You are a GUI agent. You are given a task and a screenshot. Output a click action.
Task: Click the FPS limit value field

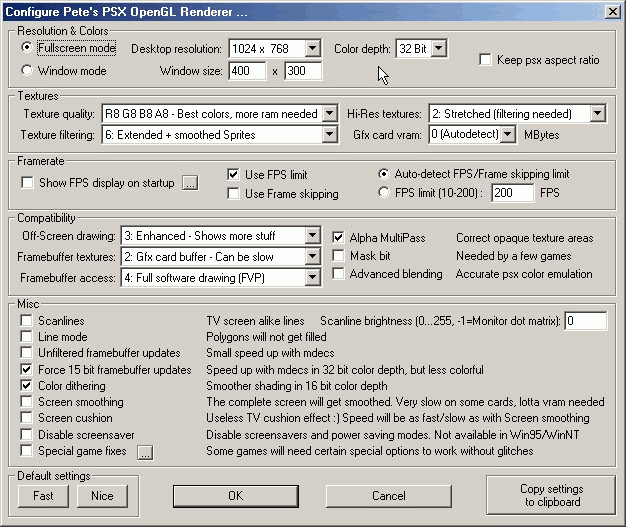[x=512, y=193]
